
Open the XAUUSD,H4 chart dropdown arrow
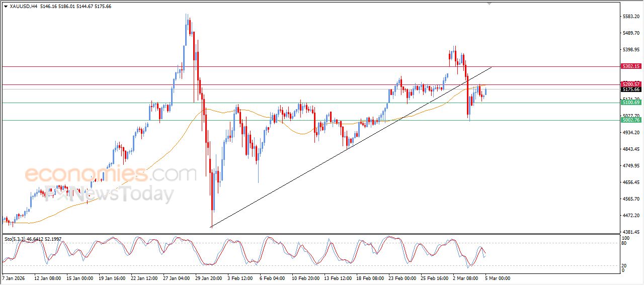(6, 6)
